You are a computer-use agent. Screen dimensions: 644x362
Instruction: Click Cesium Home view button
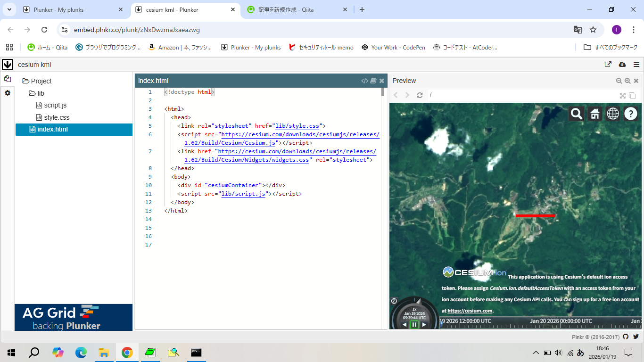[x=595, y=114]
